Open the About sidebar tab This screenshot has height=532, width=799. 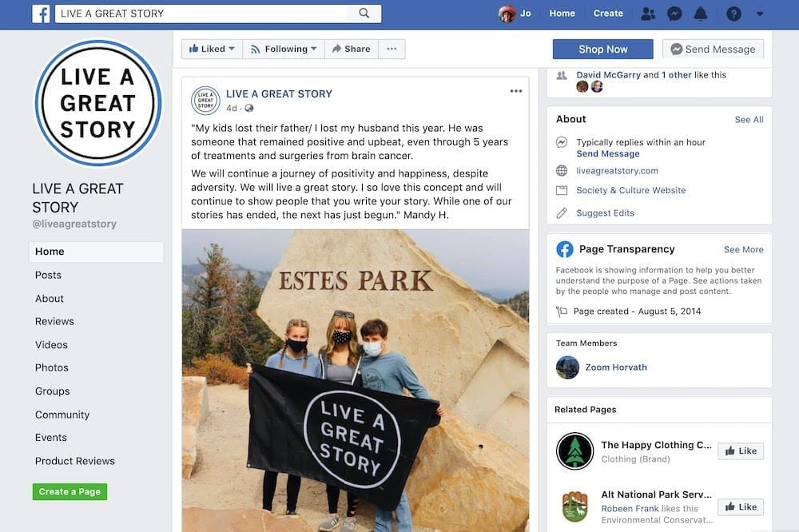tap(50, 299)
